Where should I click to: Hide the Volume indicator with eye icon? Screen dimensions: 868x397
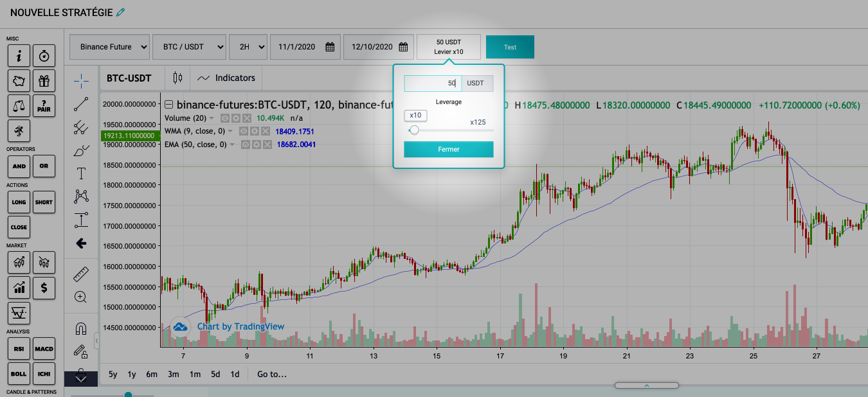click(225, 118)
